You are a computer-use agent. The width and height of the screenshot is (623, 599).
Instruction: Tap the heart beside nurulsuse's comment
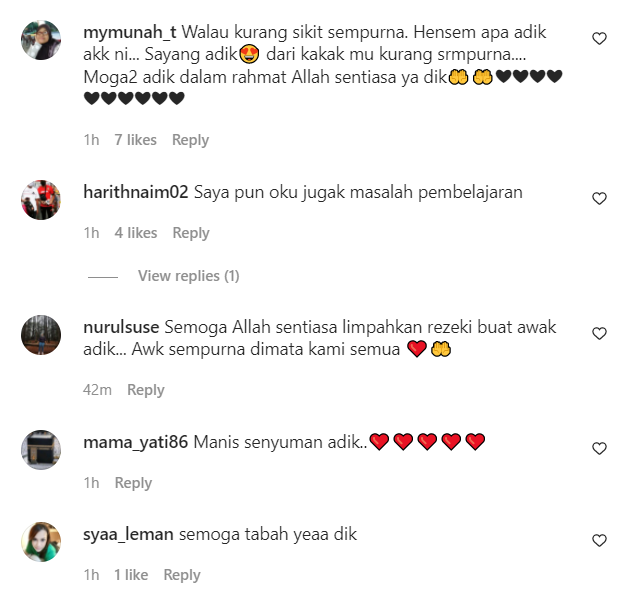tap(599, 333)
